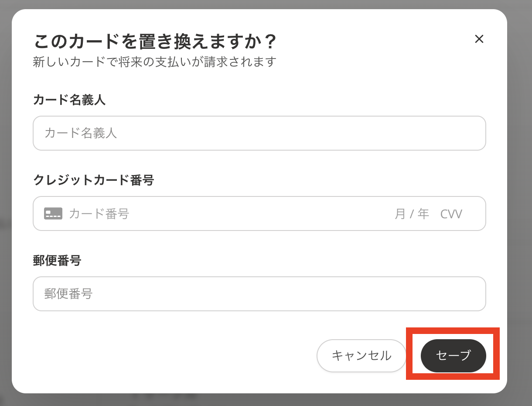Click the credit card icon in the number field
Viewport: 532px width, 406px height.
pos(52,213)
